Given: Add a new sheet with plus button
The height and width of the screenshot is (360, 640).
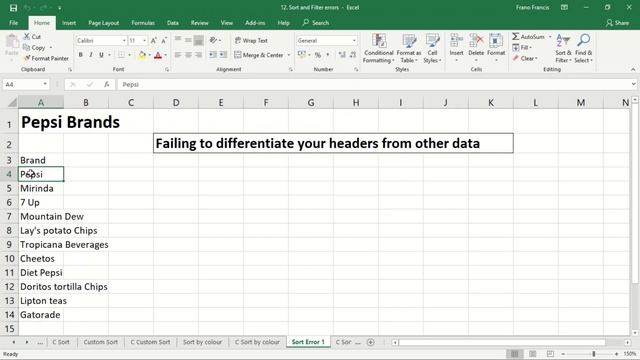Looking at the screenshot, I should tap(371, 342).
